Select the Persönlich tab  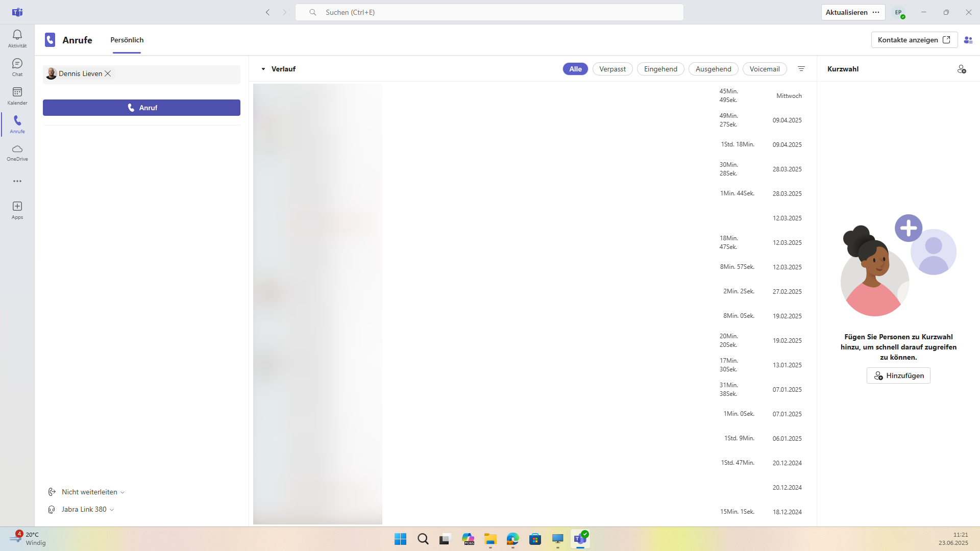pos(127,40)
